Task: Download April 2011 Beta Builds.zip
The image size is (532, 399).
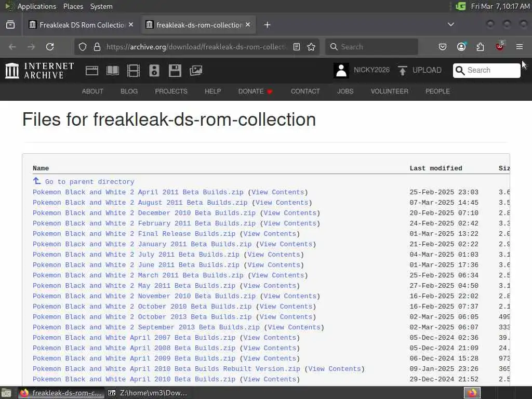Action: coord(138,192)
